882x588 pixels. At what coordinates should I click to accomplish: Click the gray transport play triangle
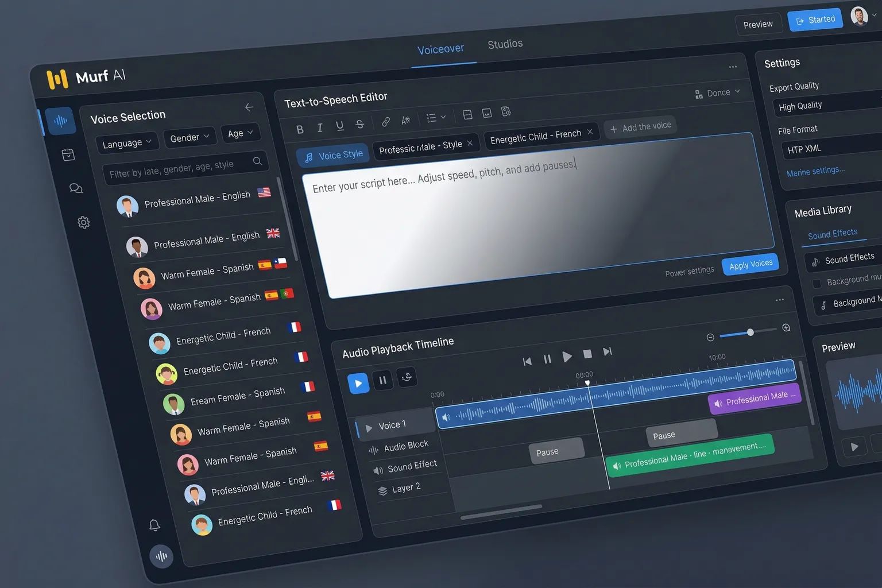pyautogui.click(x=567, y=357)
